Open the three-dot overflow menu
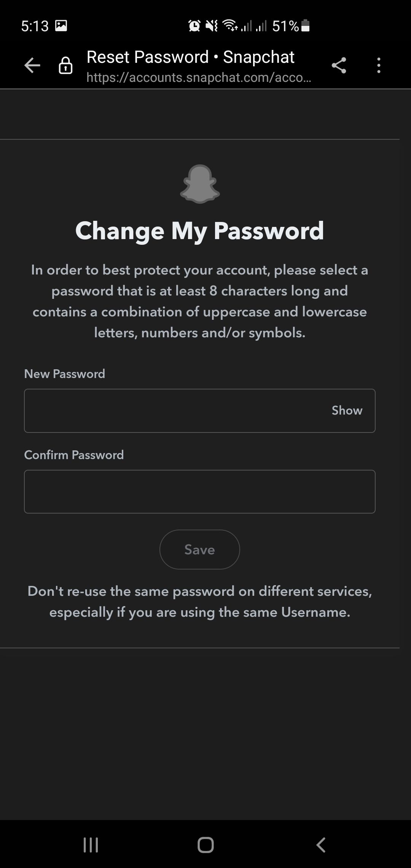The image size is (411, 868). (379, 65)
